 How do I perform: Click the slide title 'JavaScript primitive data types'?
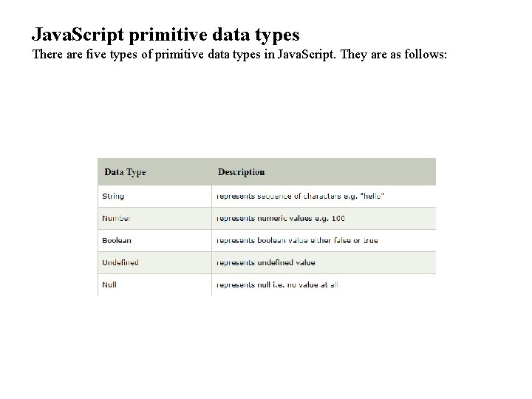166,34
